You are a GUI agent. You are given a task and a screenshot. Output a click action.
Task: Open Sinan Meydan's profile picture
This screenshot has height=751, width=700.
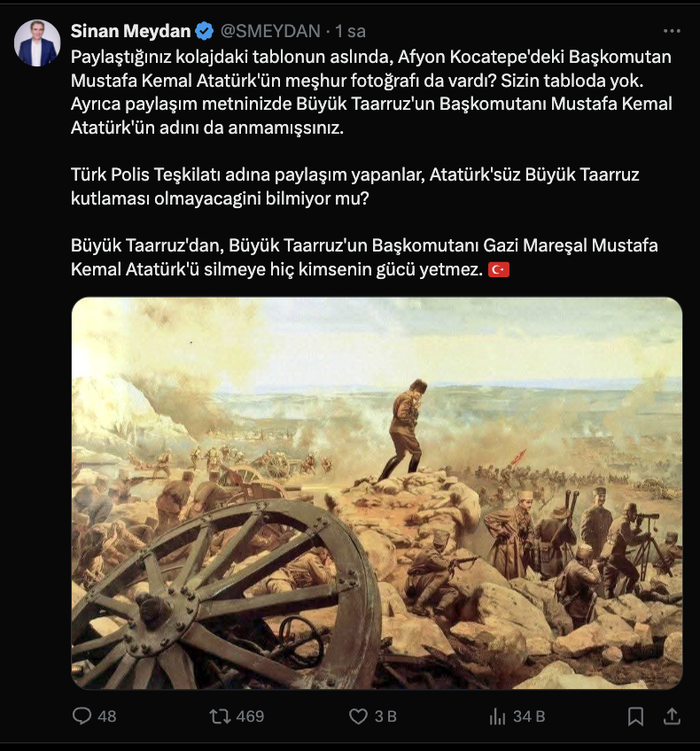(x=37, y=43)
